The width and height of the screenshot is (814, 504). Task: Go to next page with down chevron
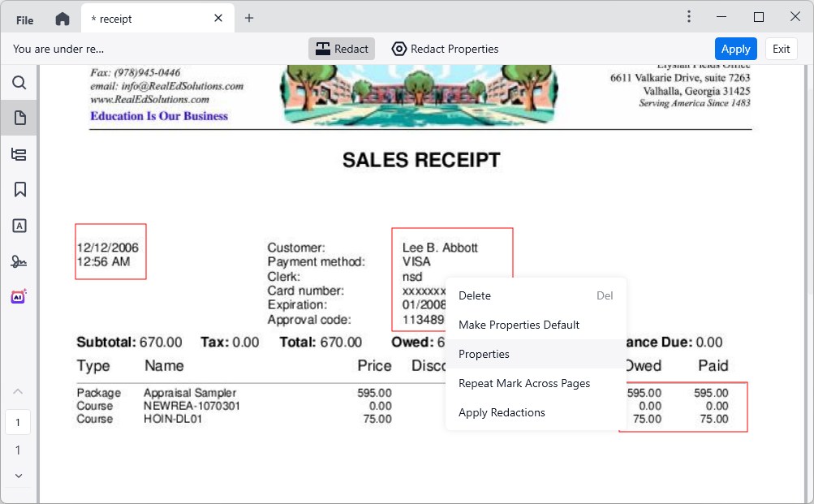18,476
